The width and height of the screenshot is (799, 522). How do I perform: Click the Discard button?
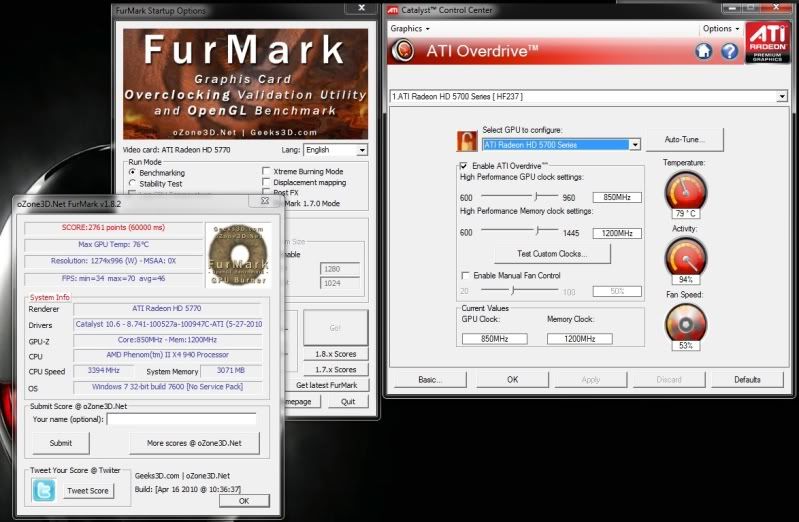(x=669, y=380)
